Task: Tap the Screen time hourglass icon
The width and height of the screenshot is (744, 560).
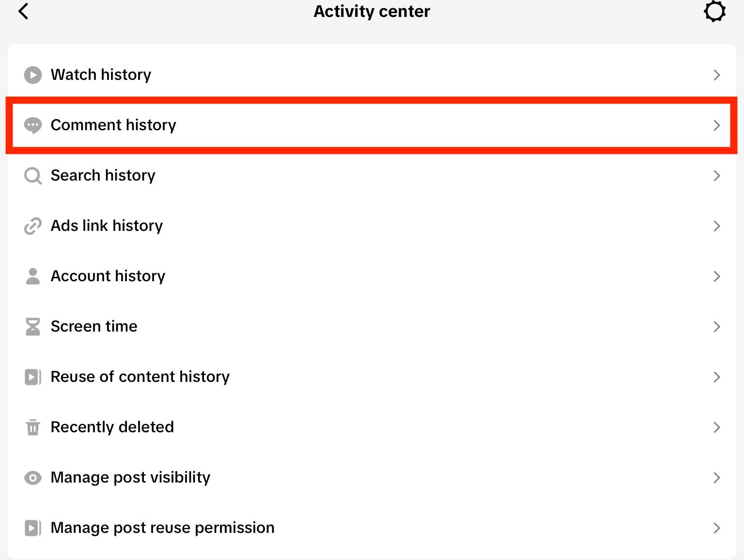Action: (33, 327)
